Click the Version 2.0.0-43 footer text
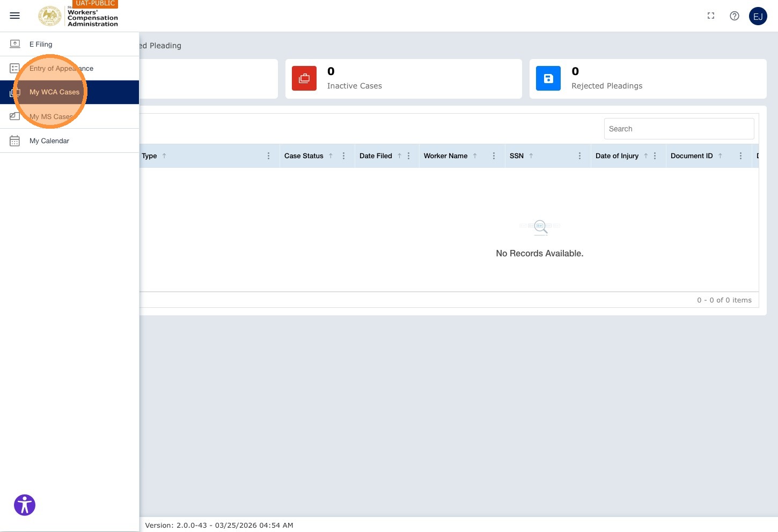 coord(219,525)
